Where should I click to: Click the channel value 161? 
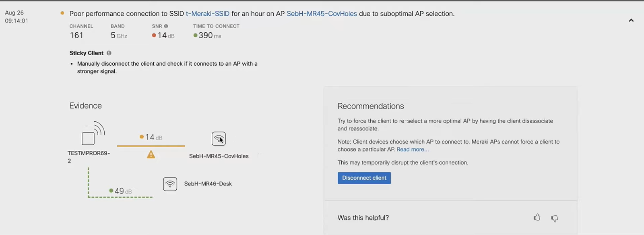coord(76,35)
